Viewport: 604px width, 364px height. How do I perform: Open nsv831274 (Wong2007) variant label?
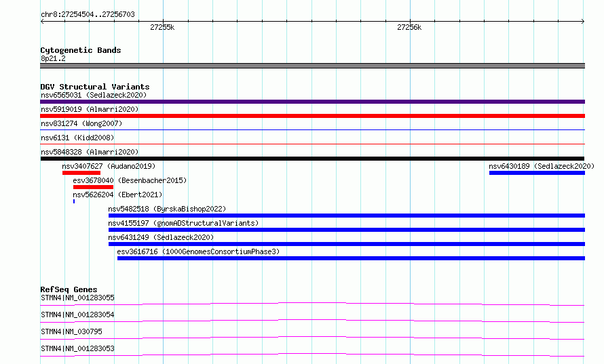pyautogui.click(x=81, y=123)
